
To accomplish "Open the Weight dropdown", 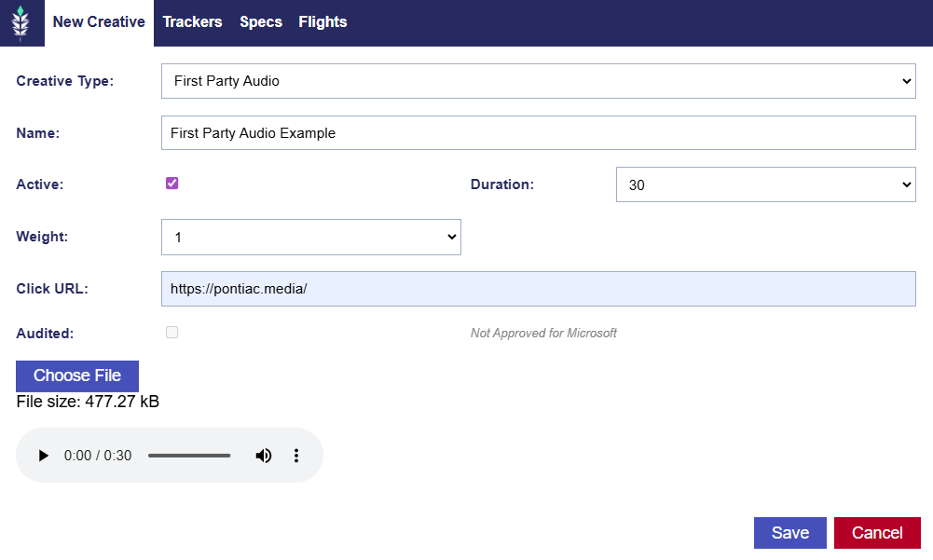I will [311, 237].
